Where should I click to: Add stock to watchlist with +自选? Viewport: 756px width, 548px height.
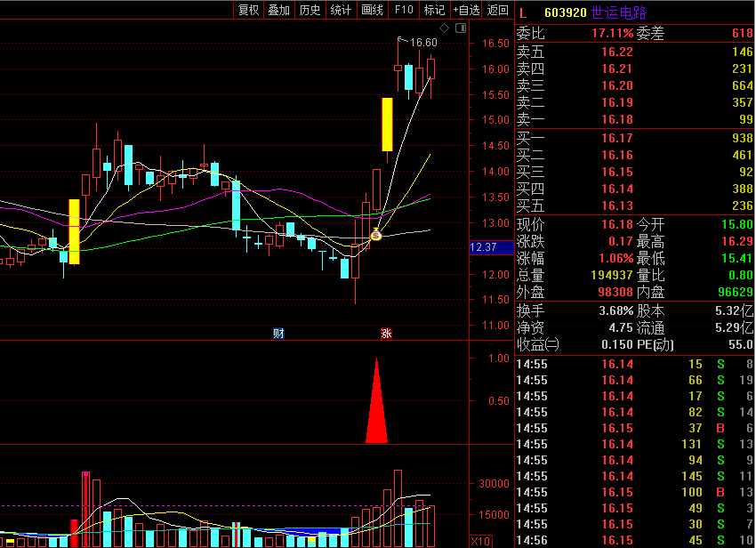coord(466,10)
